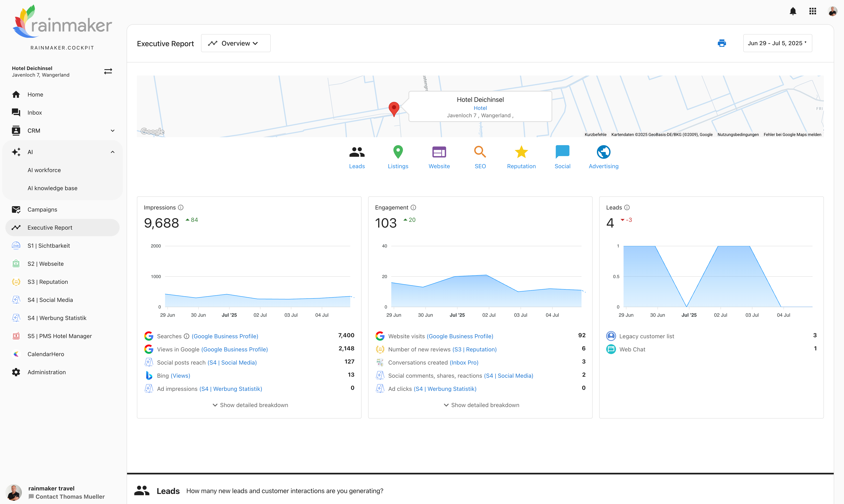The height and width of the screenshot is (504, 844).
Task: Go to S3 | Reputation menu item
Action: point(48,282)
